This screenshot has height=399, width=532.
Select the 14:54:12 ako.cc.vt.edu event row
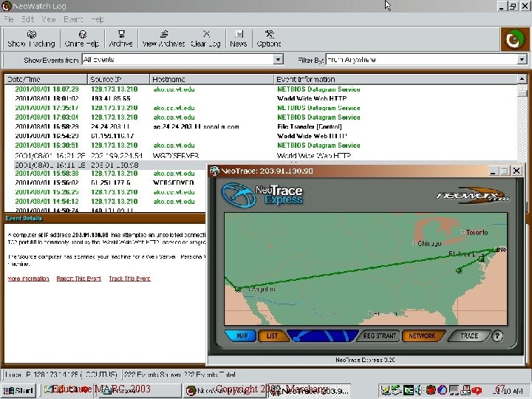click(x=106, y=201)
